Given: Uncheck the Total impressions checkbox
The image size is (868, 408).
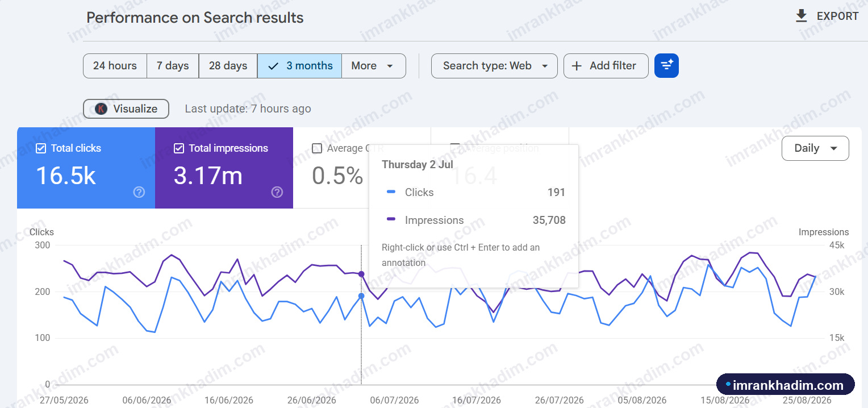Looking at the screenshot, I should click(179, 148).
